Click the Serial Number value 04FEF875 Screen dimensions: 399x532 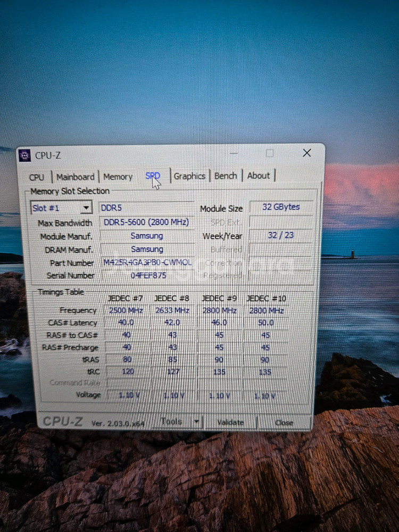147,276
